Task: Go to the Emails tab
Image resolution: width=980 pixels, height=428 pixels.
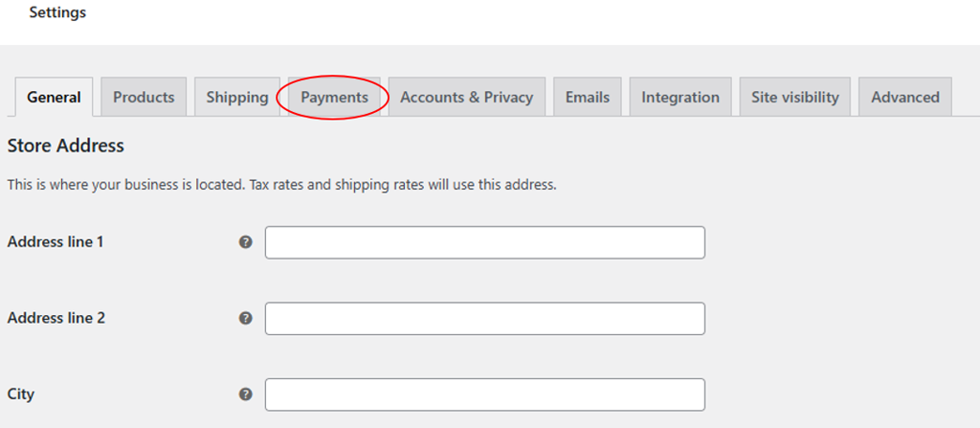Action: pyautogui.click(x=588, y=97)
